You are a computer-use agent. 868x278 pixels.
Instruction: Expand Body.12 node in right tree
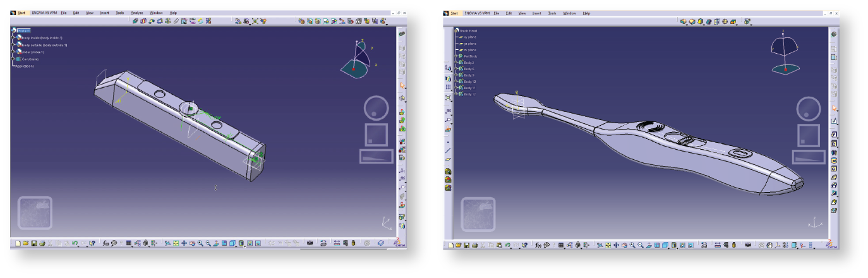[x=455, y=94]
